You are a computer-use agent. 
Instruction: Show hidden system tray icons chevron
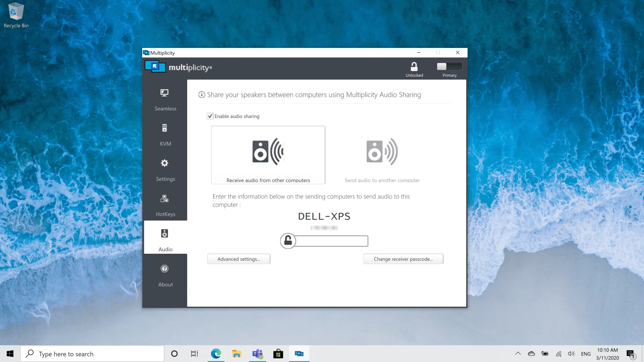click(518, 354)
